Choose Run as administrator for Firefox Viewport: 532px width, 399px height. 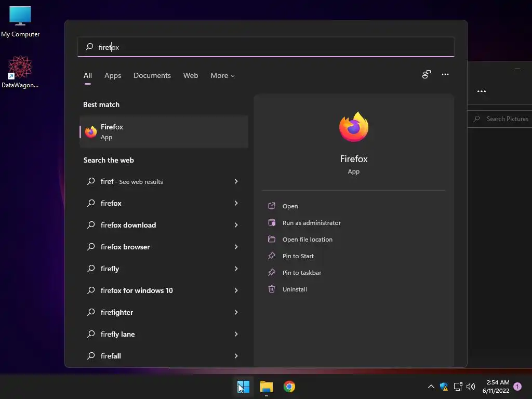[312, 223]
